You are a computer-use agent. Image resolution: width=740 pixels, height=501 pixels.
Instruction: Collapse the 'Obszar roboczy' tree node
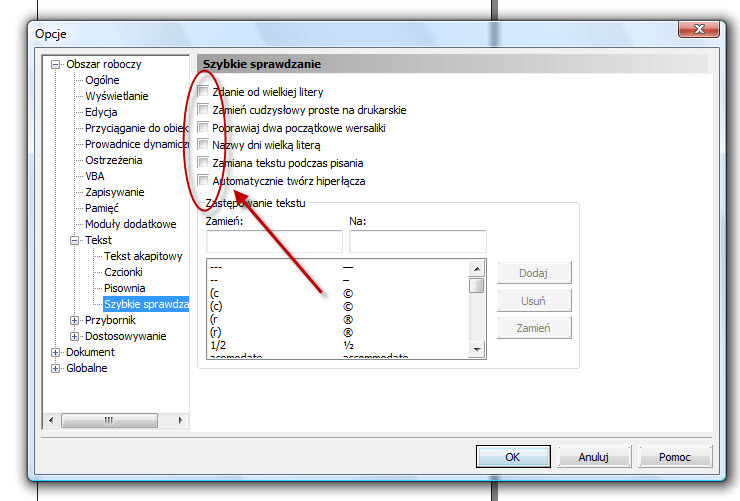coord(56,64)
